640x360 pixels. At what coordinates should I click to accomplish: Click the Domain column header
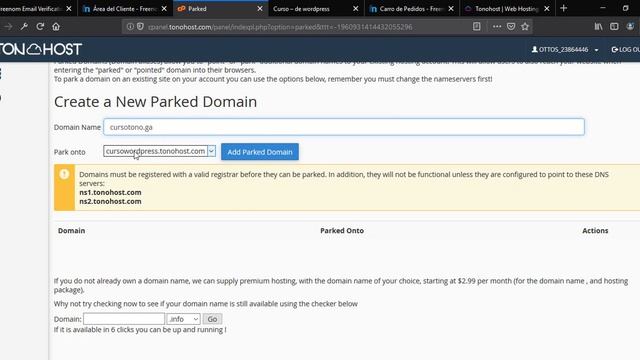click(71, 231)
